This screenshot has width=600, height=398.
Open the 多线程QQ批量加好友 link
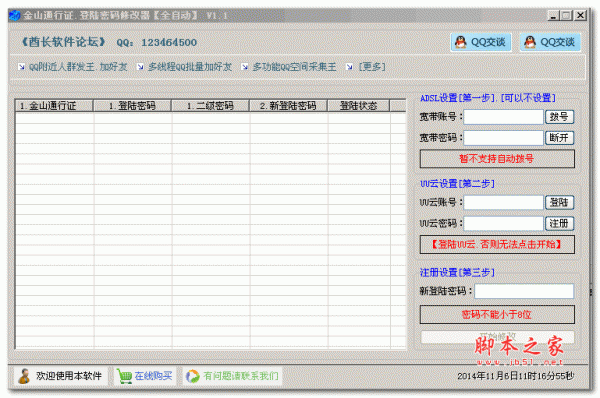click(190, 67)
